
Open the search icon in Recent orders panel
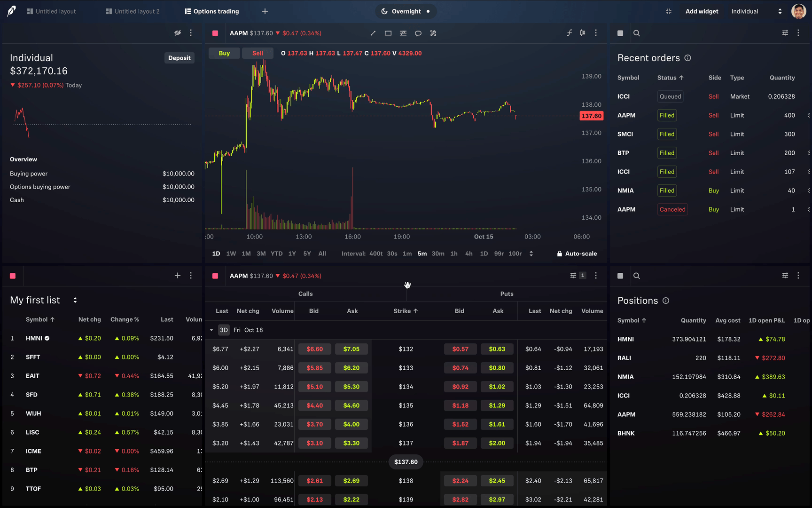pyautogui.click(x=636, y=33)
